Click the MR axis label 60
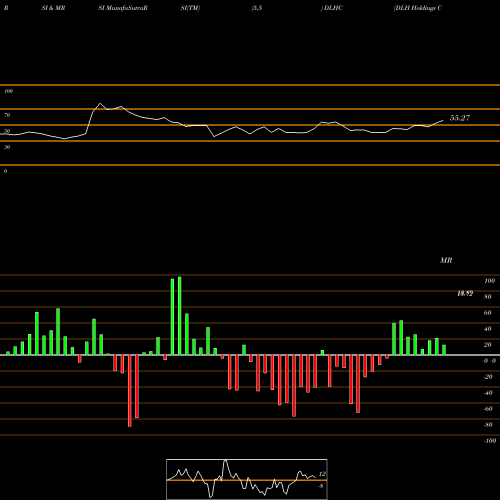 (x=488, y=313)
